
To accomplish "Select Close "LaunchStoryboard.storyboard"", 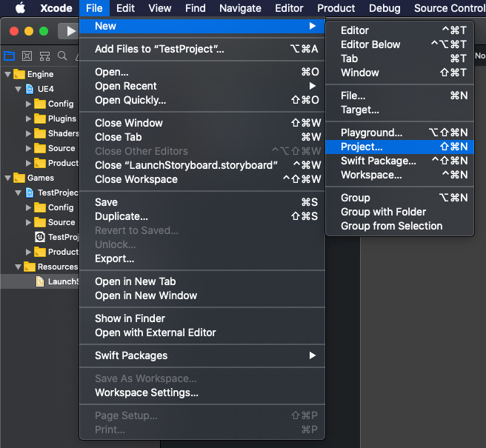I will [x=202, y=165].
